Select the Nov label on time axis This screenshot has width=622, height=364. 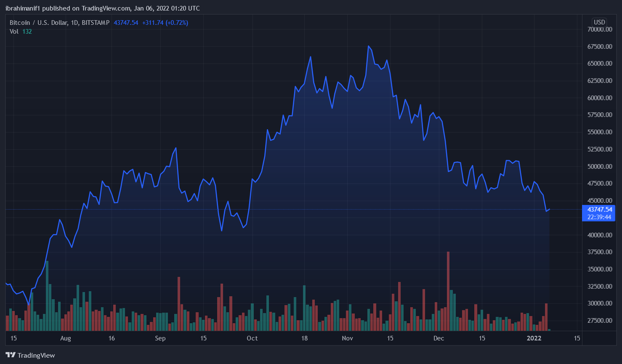click(x=347, y=338)
